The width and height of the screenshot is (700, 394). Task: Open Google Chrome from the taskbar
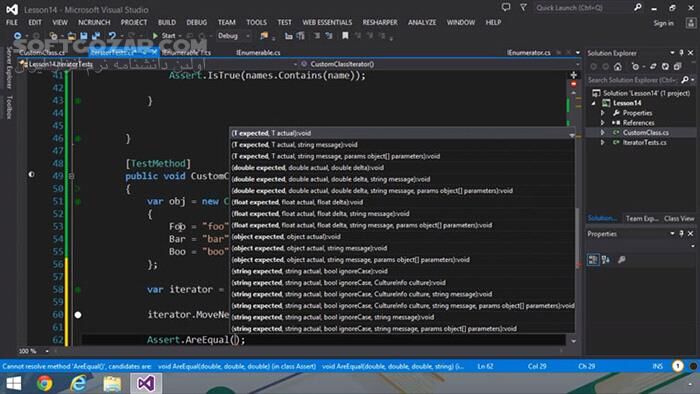click(x=45, y=383)
